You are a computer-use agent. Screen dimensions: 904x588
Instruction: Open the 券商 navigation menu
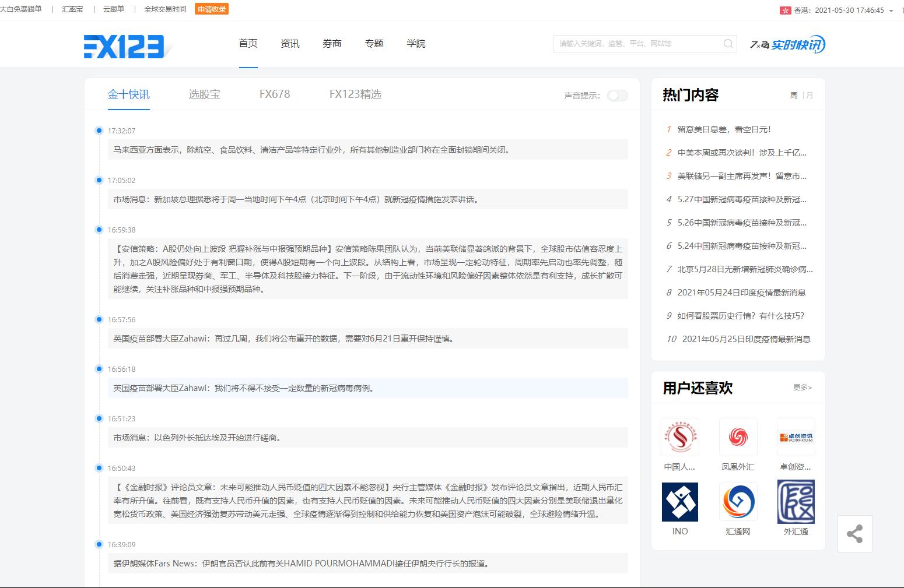(332, 44)
